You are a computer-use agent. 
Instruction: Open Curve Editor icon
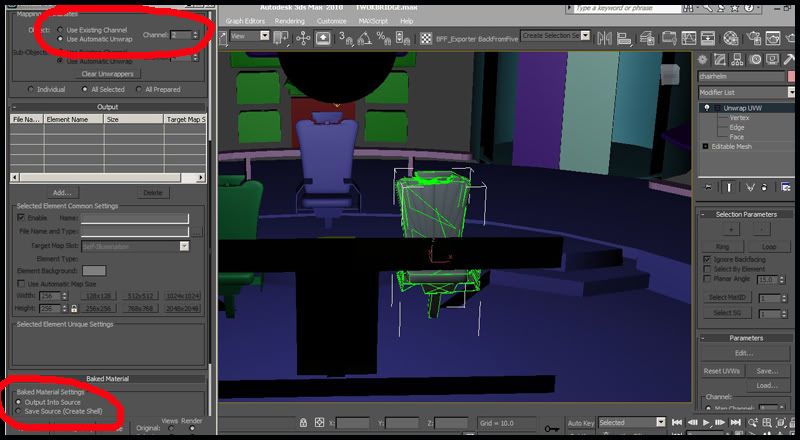tap(689, 38)
